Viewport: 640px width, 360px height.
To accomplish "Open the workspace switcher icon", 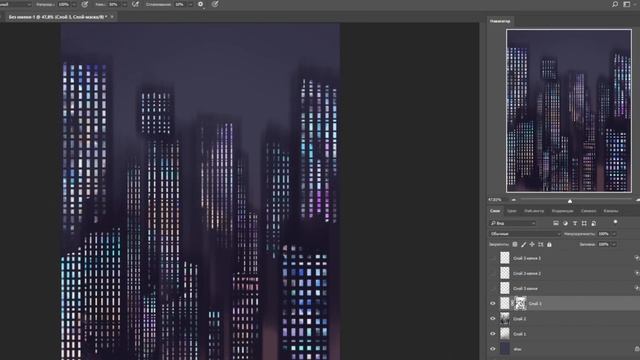I will click(x=627, y=4).
